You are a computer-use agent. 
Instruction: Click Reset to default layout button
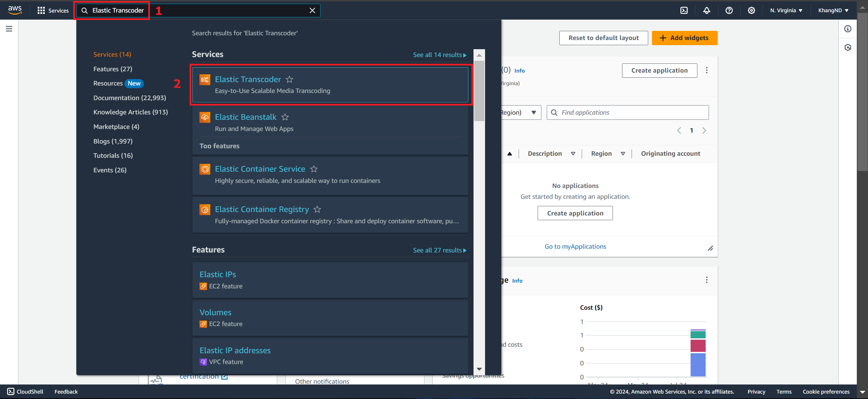[603, 38]
